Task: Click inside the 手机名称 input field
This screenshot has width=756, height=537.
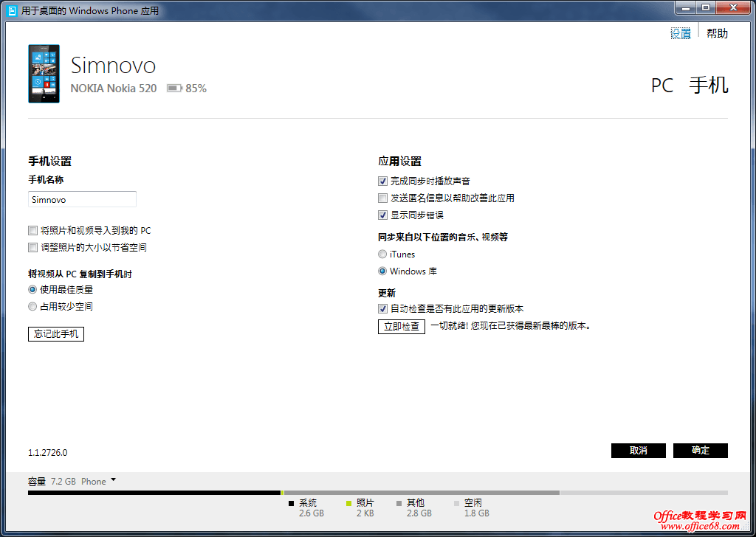Action: pyautogui.click(x=81, y=199)
